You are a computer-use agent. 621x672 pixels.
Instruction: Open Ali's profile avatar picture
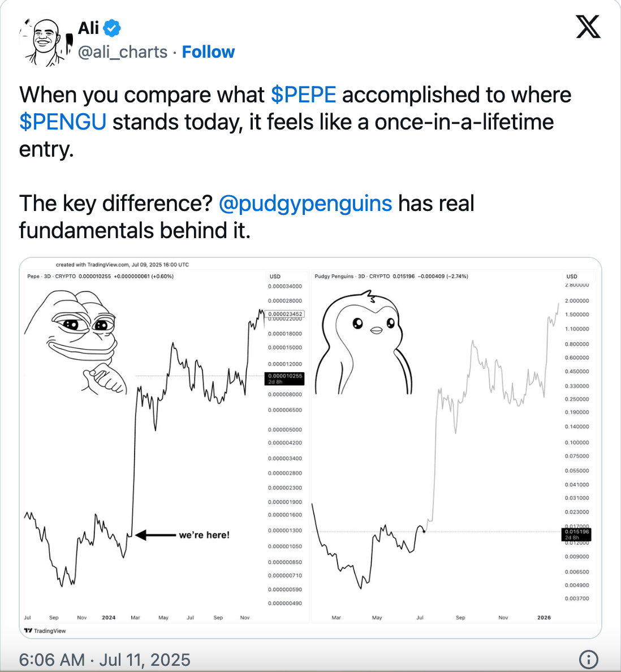click(45, 40)
